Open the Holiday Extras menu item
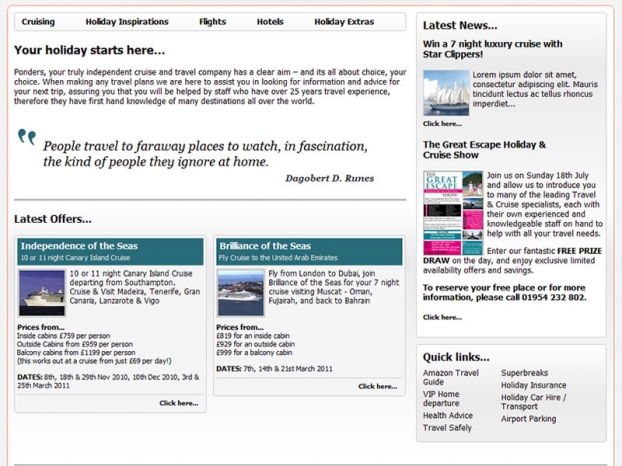This screenshot has width=622, height=466. point(344,22)
